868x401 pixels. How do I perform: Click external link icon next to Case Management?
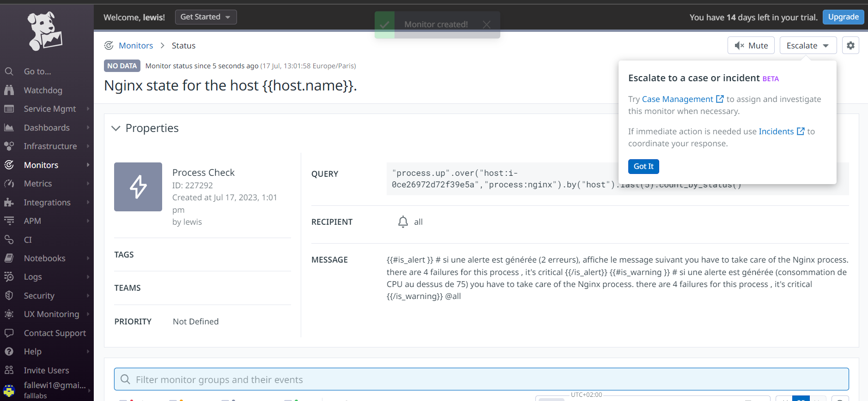(x=720, y=99)
